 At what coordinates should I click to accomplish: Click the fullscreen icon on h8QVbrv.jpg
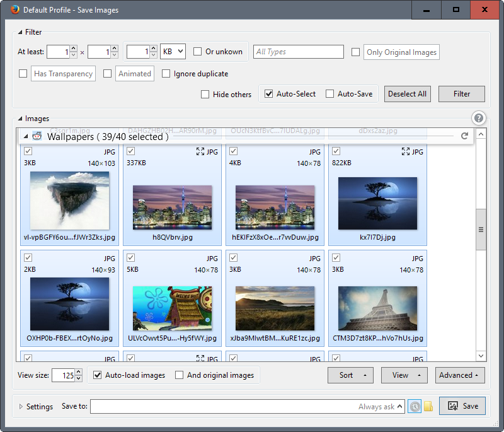(200, 151)
